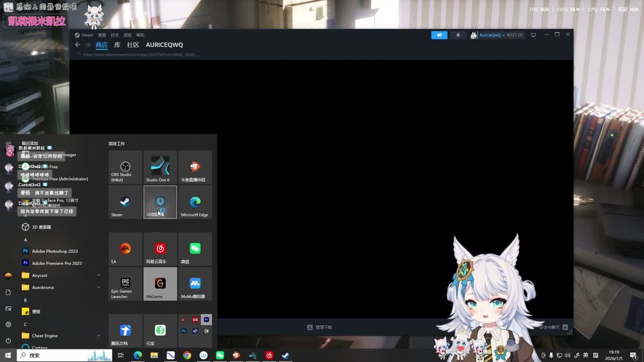Switch to the 社区 (Community) tab
This screenshot has height=362, width=644.
(133, 45)
